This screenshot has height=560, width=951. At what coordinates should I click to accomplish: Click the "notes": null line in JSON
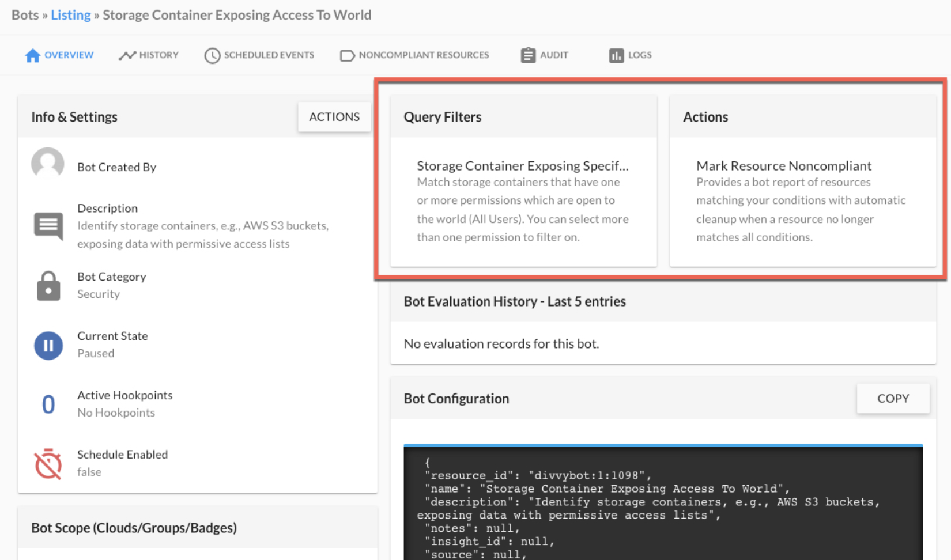pos(473,528)
